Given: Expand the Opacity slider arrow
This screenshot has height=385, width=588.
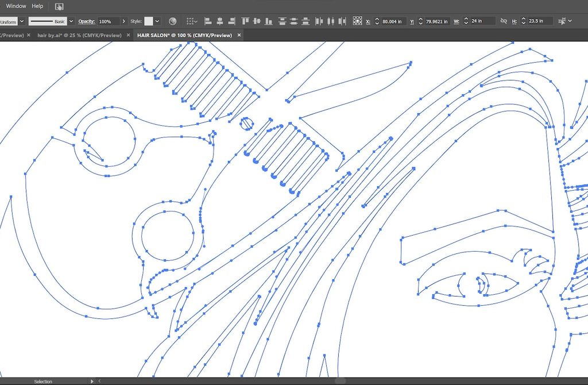Looking at the screenshot, I should pos(124,21).
